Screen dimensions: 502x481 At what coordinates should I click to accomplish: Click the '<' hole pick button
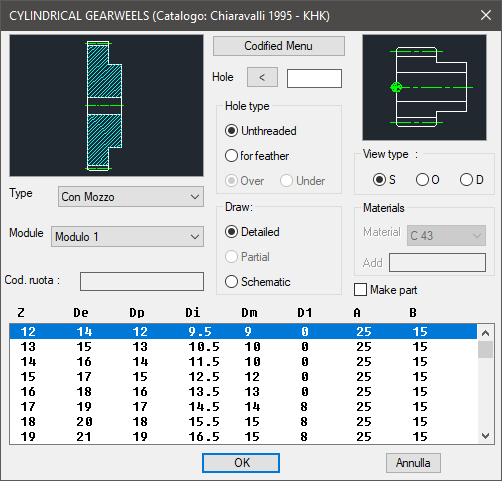262,77
